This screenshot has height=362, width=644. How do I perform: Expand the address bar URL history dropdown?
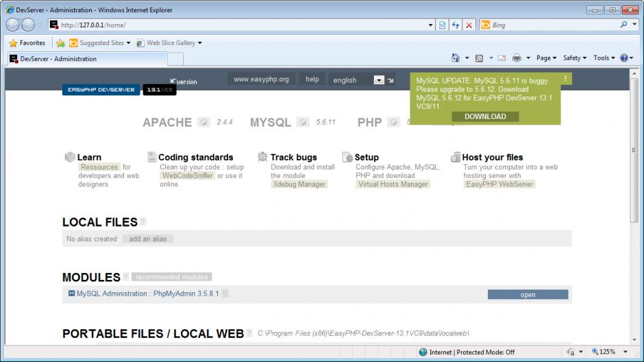431,25
